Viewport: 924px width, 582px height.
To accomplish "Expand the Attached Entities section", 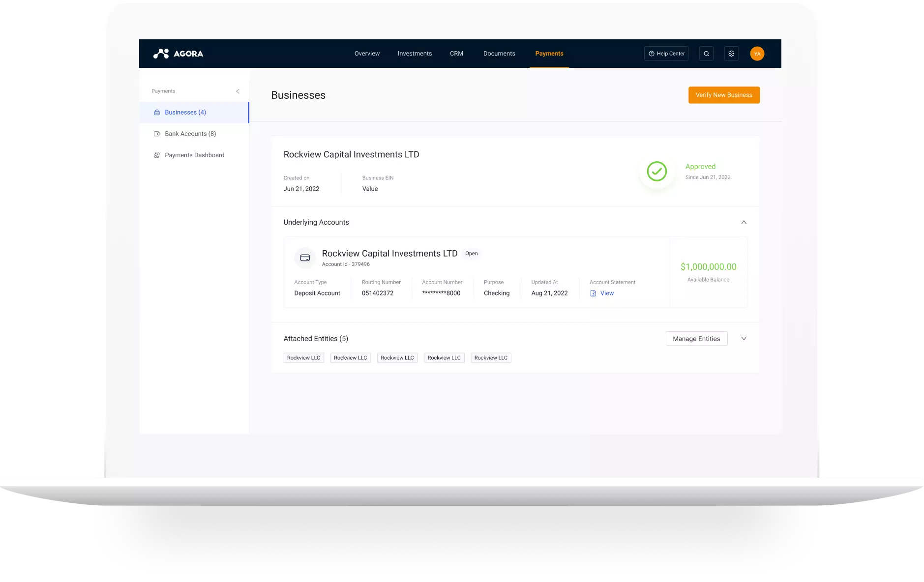I will point(744,338).
